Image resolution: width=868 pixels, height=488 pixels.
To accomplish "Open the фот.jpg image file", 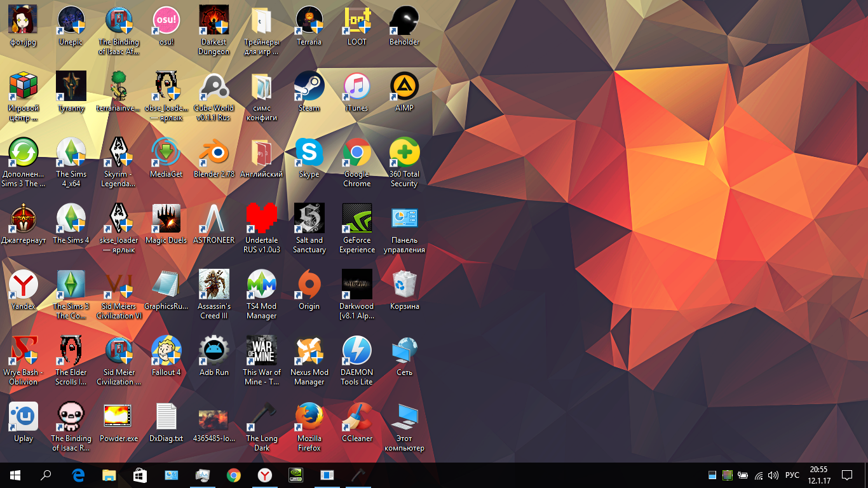I will 24,20.
